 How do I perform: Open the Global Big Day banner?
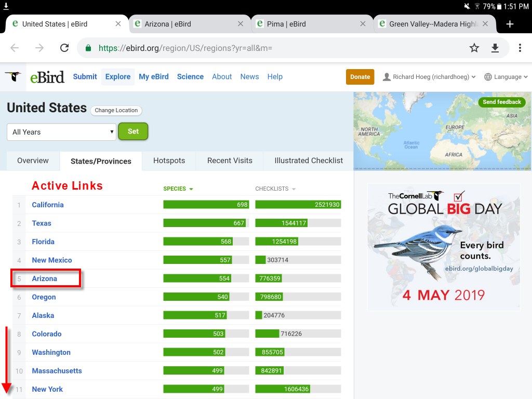(x=444, y=247)
